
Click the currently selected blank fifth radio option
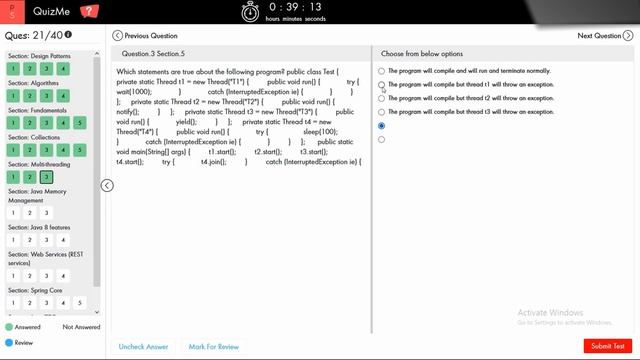click(x=381, y=126)
